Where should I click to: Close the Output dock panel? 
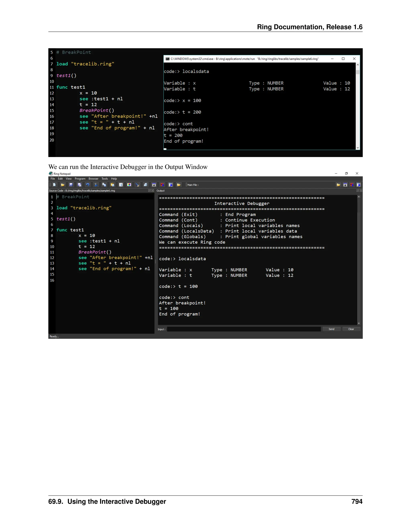pos(361,191)
